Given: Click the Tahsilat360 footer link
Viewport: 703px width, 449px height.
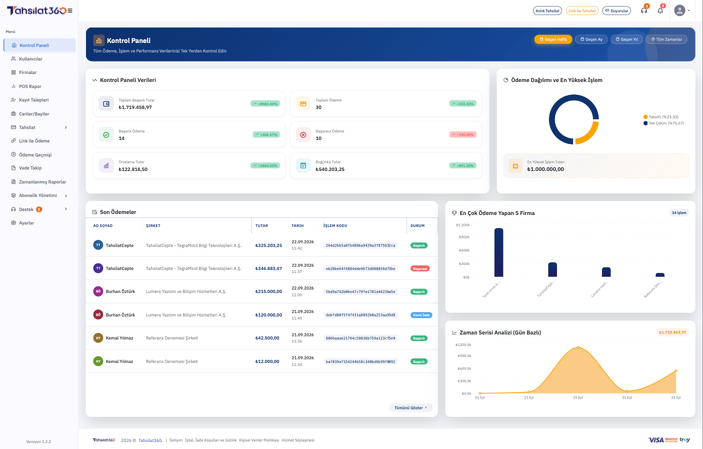Looking at the screenshot, I should click(150, 440).
